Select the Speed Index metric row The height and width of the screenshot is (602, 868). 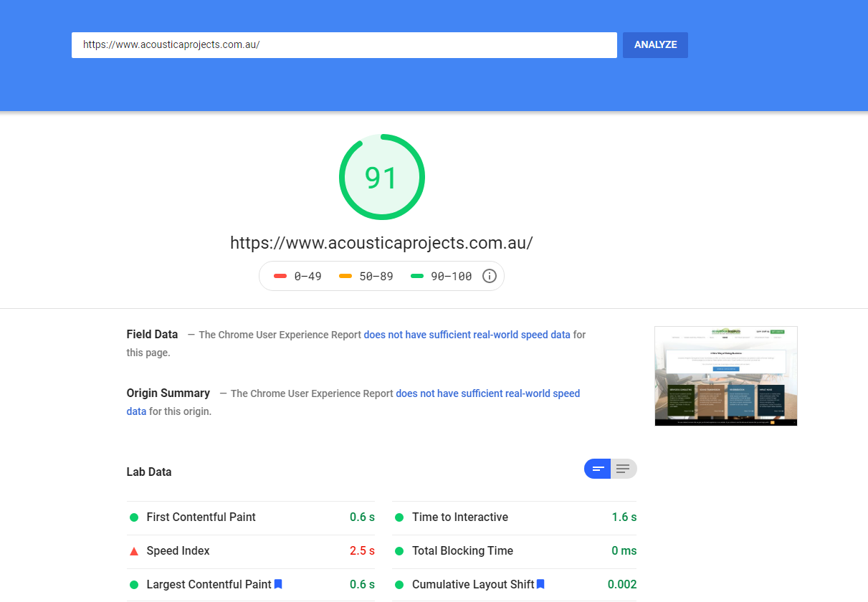click(x=251, y=551)
